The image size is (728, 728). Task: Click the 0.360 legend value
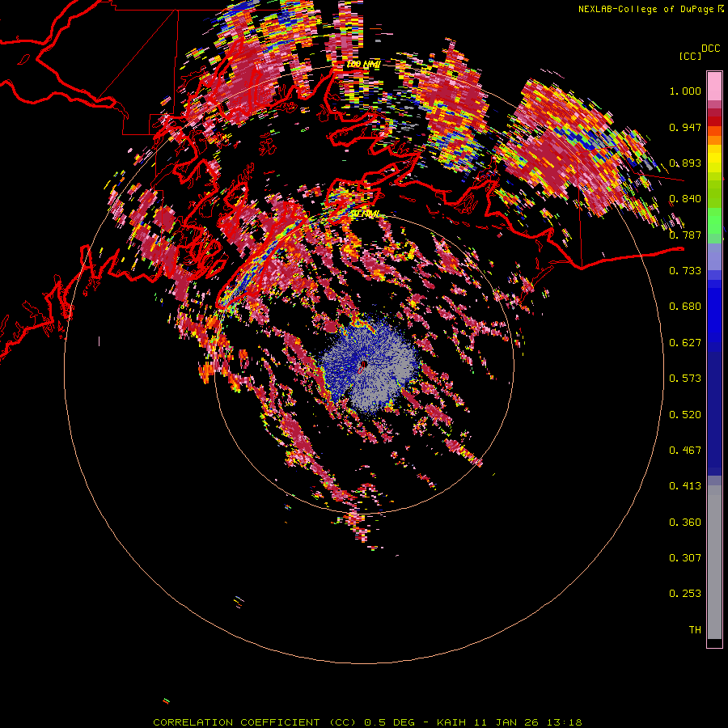[685, 523]
